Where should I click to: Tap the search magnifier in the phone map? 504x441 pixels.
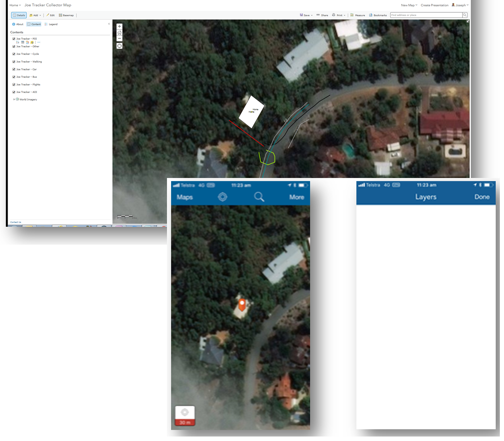click(259, 197)
